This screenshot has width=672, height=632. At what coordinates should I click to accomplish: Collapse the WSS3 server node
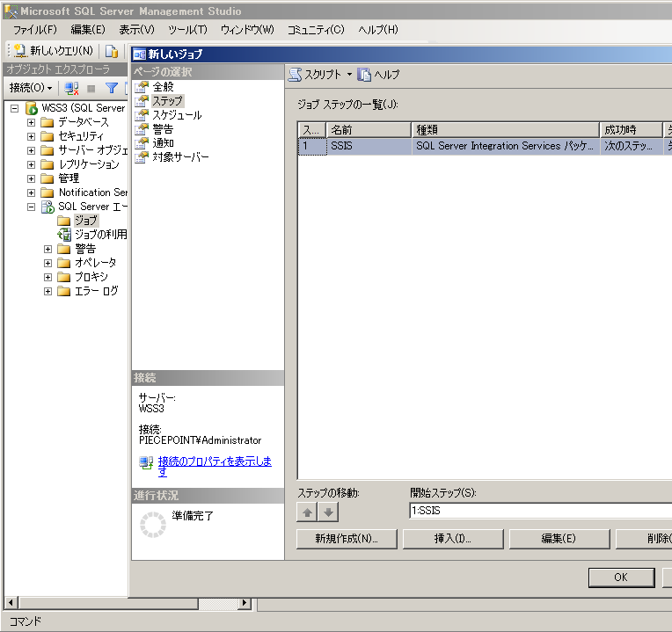click(x=15, y=108)
